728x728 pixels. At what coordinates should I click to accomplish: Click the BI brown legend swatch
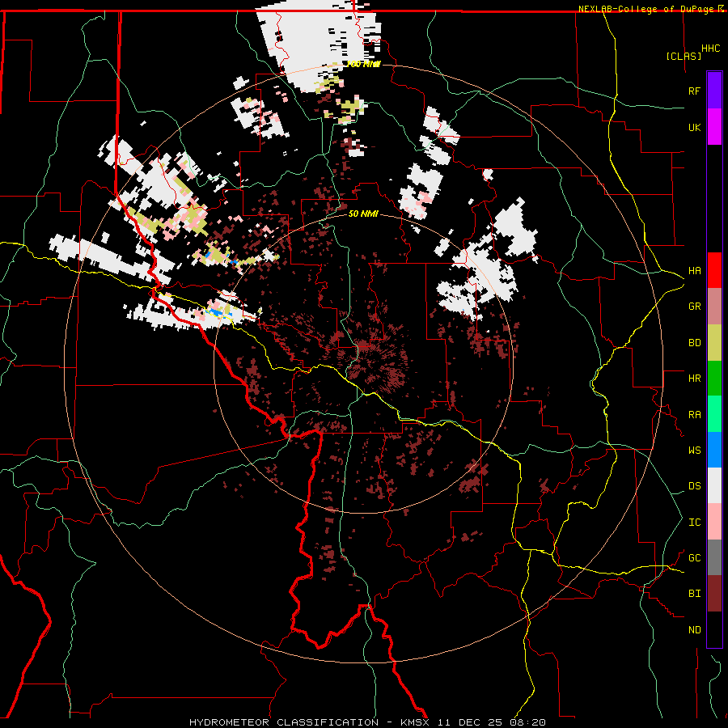click(714, 594)
